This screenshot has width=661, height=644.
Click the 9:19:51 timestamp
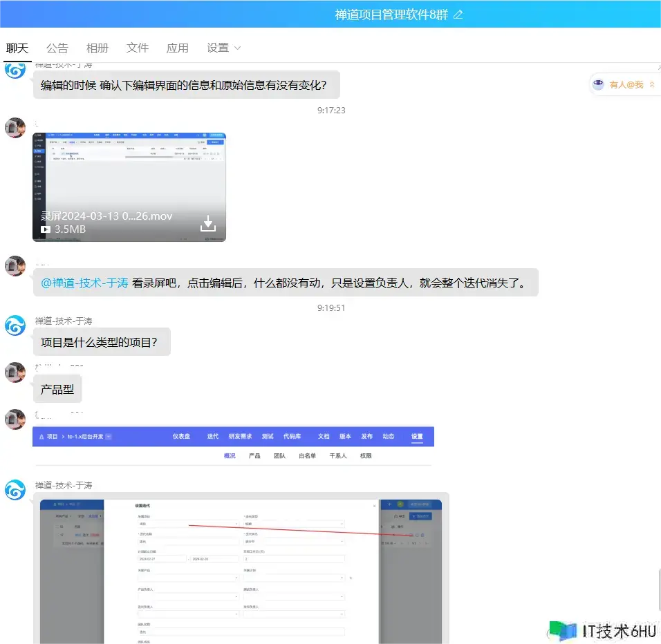tap(331, 308)
